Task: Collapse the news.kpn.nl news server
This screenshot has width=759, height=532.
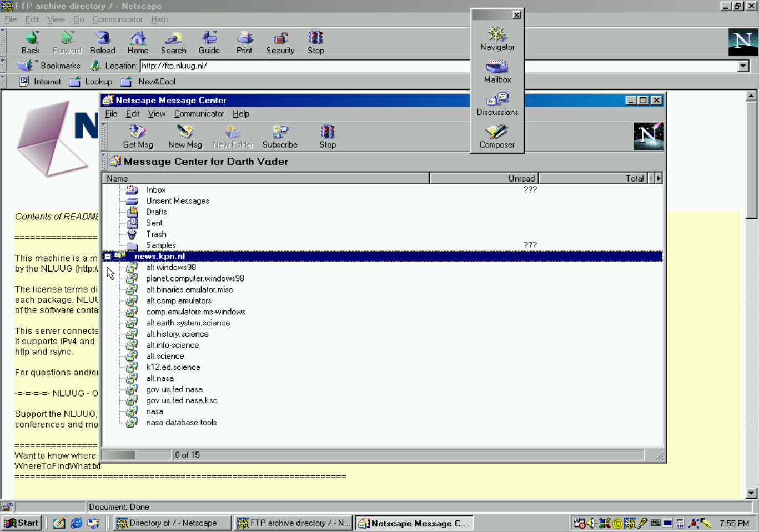Action: click(x=108, y=257)
